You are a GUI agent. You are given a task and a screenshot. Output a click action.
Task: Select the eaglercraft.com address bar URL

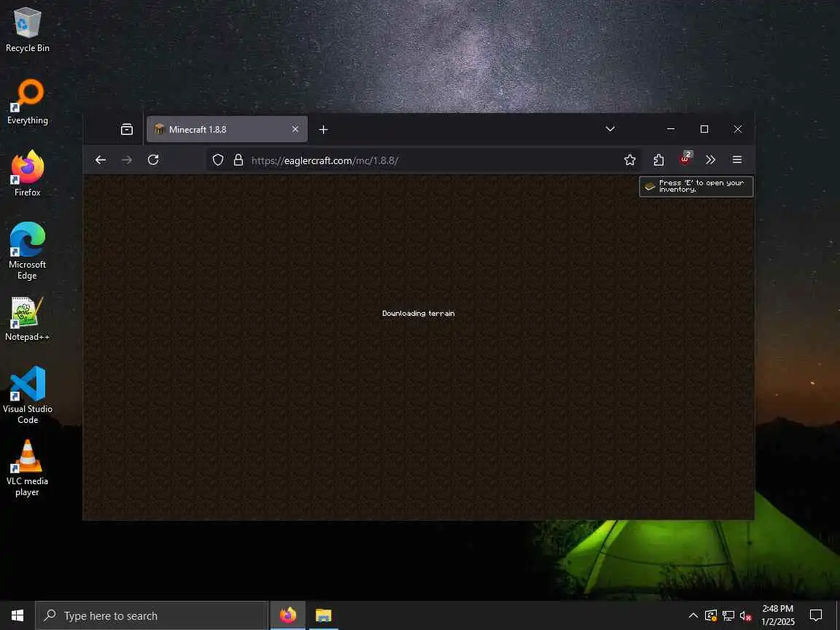click(x=325, y=160)
